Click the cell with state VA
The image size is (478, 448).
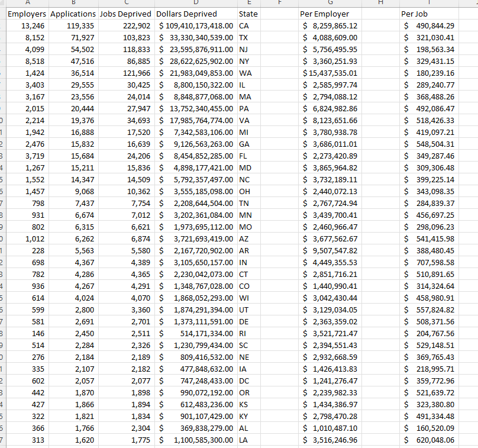[x=249, y=121]
